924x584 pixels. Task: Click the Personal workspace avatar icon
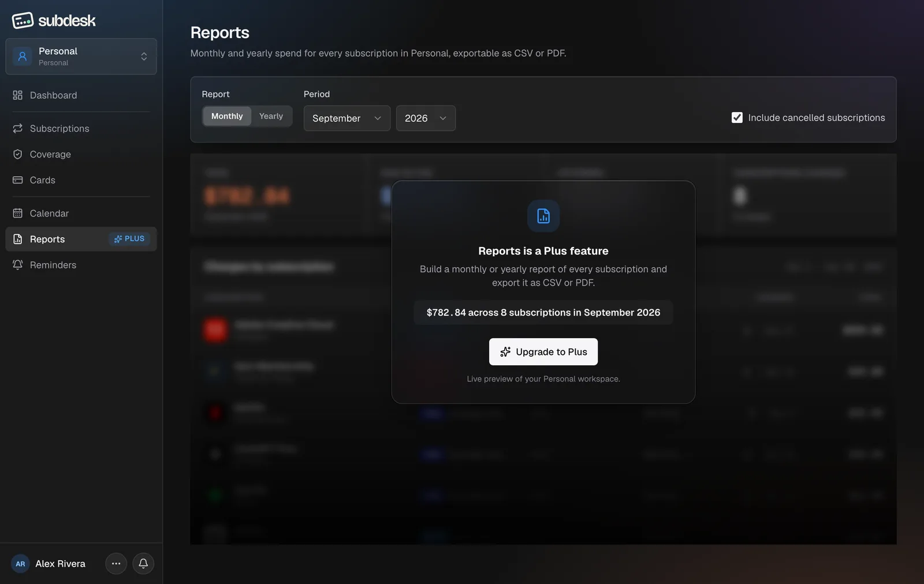click(23, 57)
